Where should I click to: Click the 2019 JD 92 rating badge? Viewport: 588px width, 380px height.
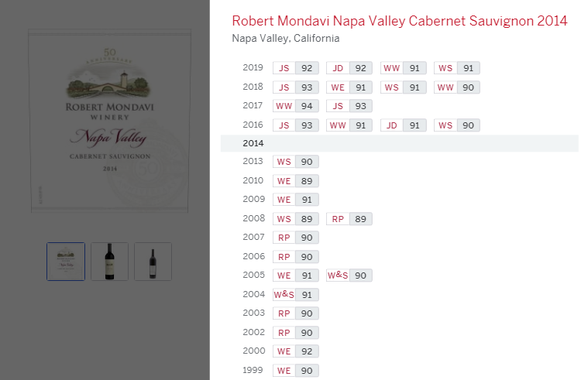click(349, 68)
